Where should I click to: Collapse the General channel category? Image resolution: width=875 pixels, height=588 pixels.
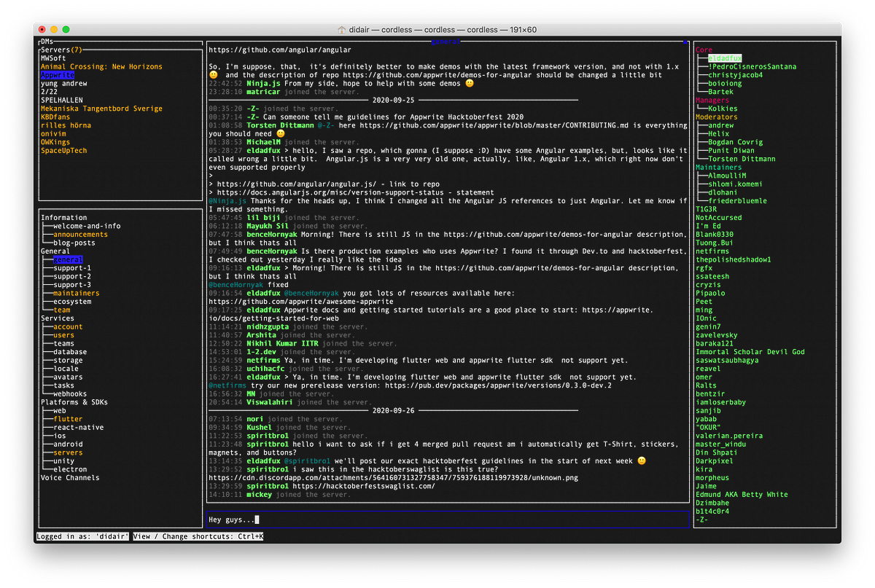coord(55,251)
